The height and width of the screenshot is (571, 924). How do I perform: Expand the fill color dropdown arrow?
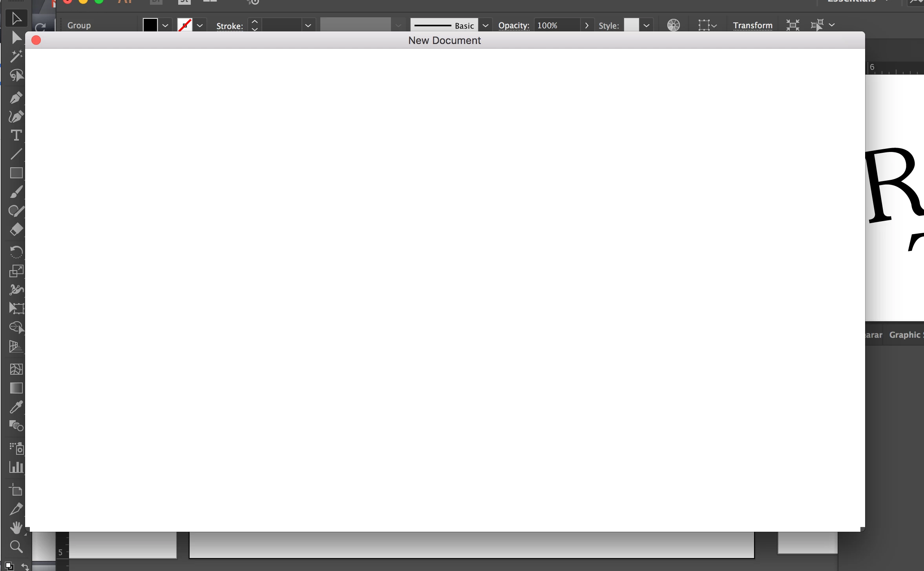165,26
